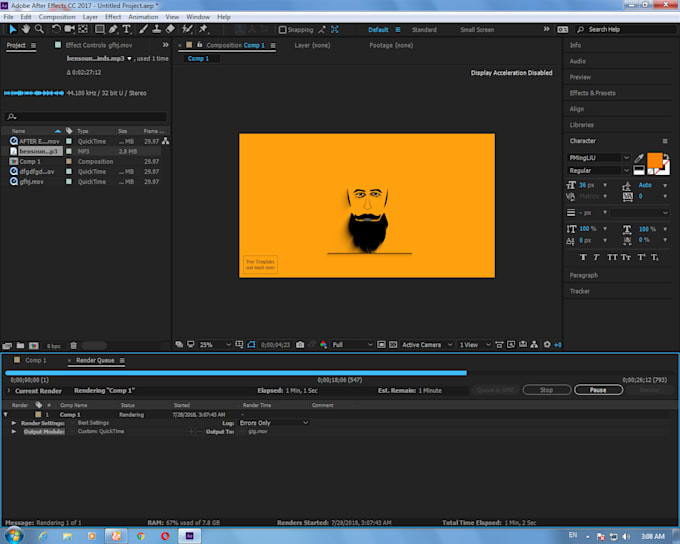Screen dimensions: 680x544
Task: Stop the current render
Action: pos(546,390)
